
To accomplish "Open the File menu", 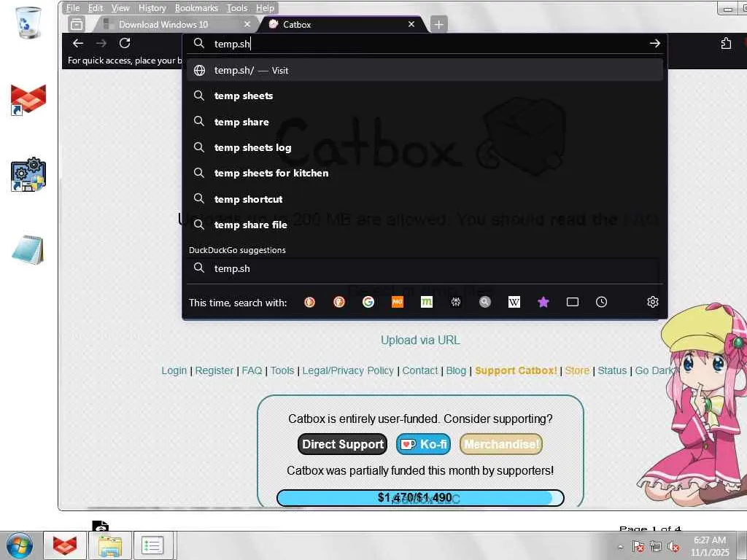I will click(73, 8).
